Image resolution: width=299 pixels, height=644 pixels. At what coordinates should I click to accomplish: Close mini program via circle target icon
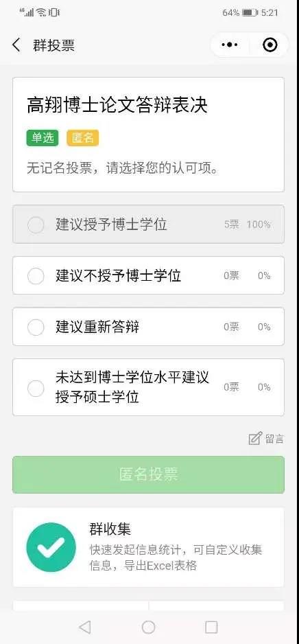[270, 45]
